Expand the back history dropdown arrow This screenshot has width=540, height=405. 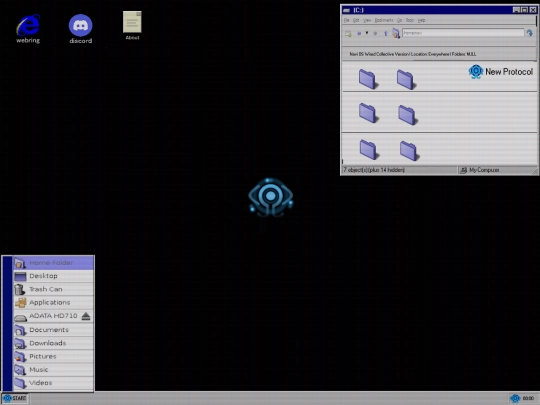coord(367,33)
